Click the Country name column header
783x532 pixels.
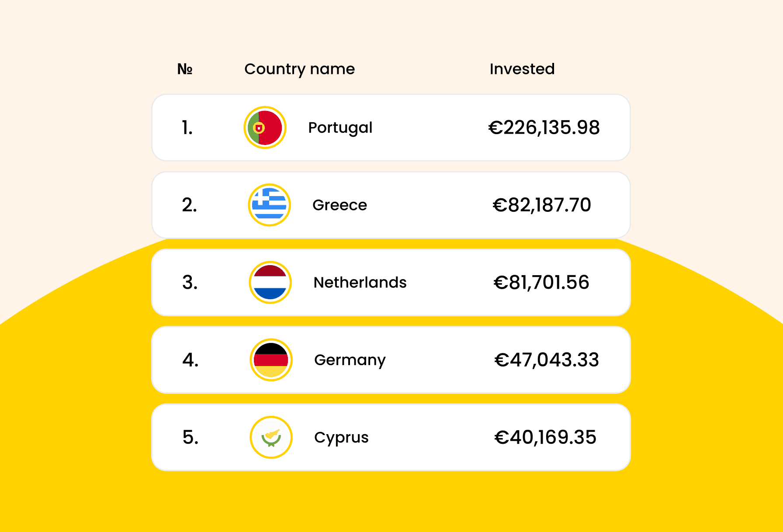(x=299, y=69)
